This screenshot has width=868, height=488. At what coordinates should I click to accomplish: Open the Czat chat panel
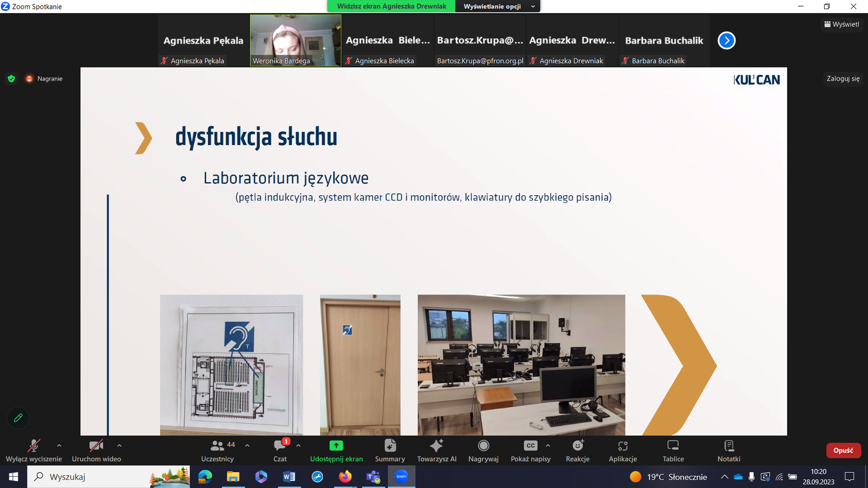coord(280,451)
